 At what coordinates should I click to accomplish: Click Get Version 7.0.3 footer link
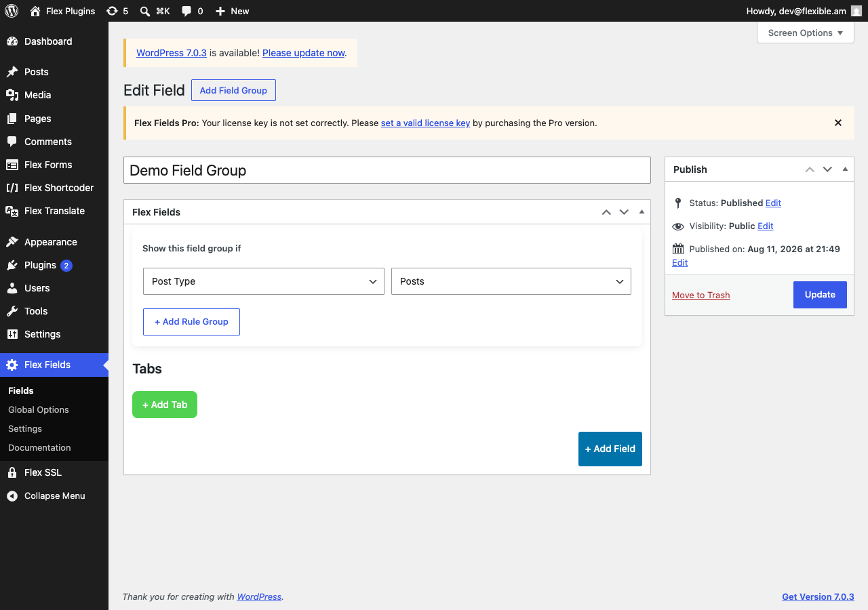tap(818, 596)
